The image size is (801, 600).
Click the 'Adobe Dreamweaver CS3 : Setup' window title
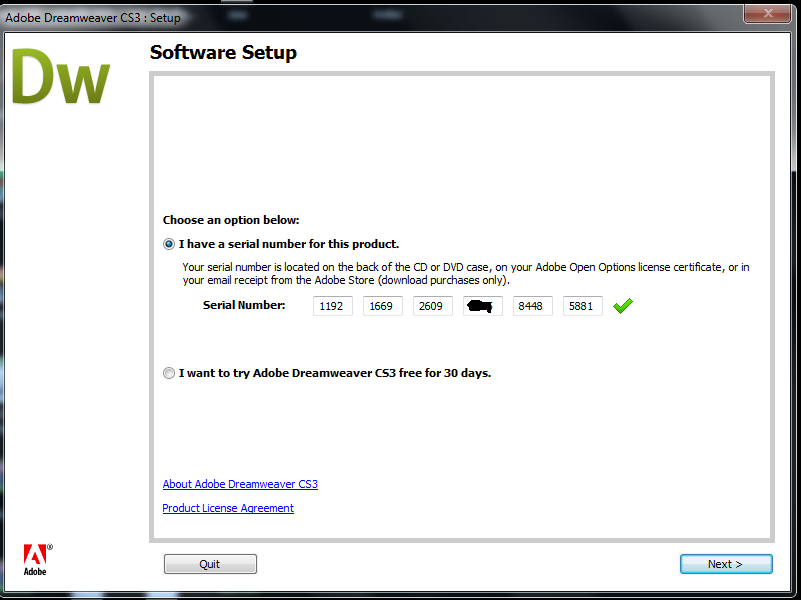click(x=92, y=18)
